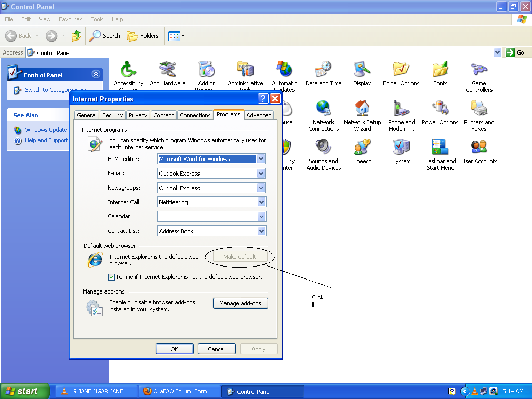Open the Date and Time icon
532x399 pixels.
(x=323, y=74)
